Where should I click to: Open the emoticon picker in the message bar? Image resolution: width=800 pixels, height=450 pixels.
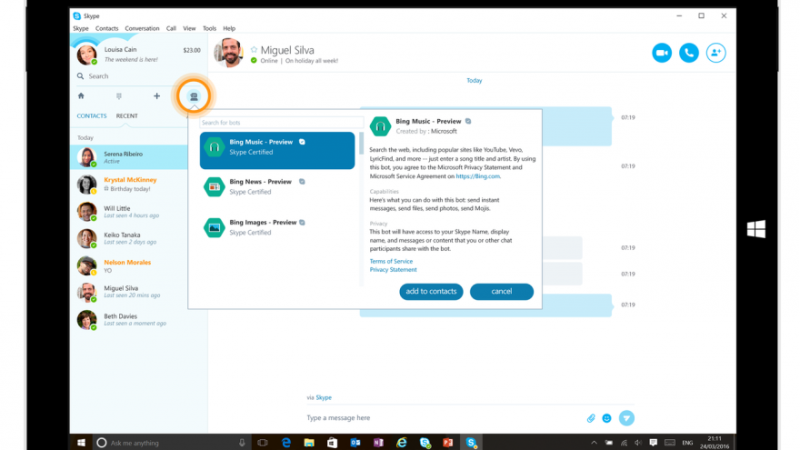point(607,417)
